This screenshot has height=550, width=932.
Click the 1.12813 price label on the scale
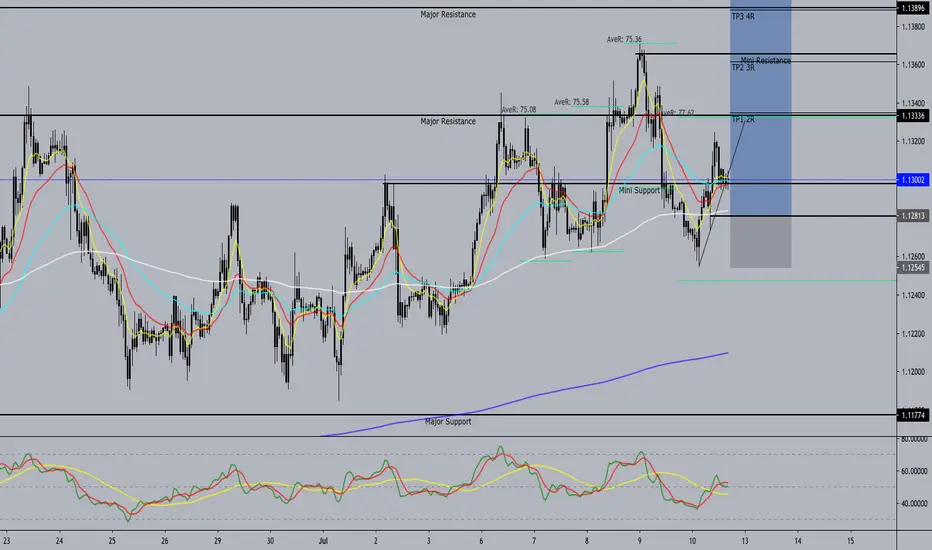(x=912, y=216)
